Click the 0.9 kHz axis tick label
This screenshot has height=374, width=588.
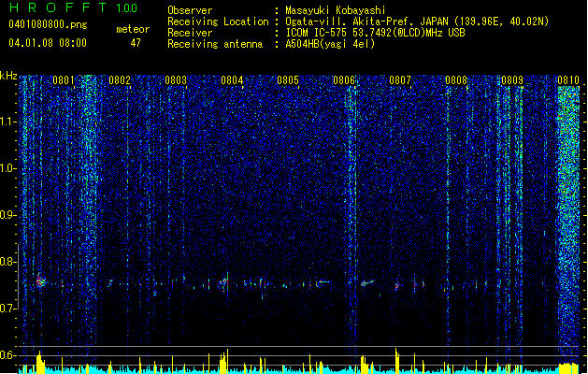click(8, 215)
